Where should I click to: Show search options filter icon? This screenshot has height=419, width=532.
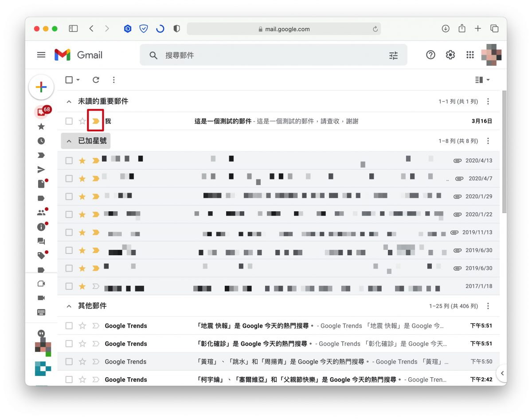(x=393, y=55)
